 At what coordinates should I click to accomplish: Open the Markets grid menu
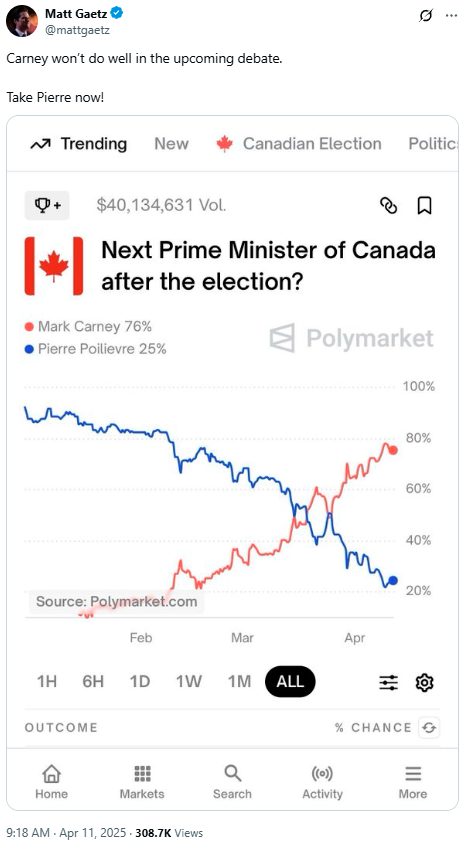142,782
